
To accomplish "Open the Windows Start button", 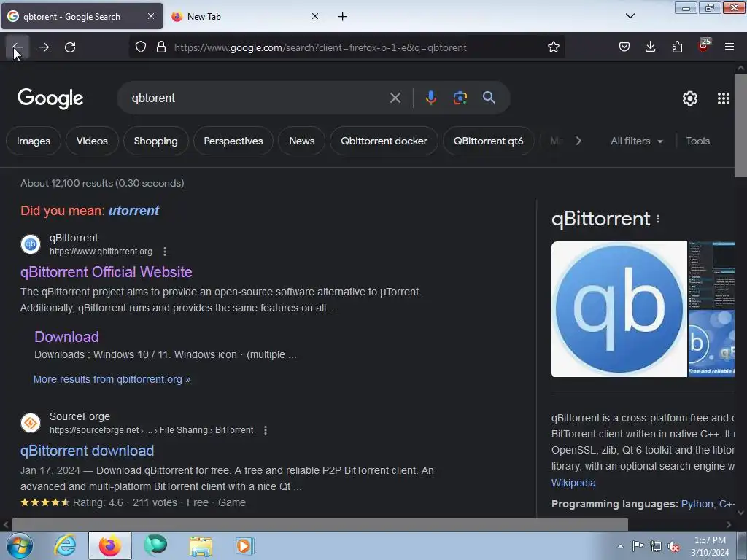I will point(19,545).
